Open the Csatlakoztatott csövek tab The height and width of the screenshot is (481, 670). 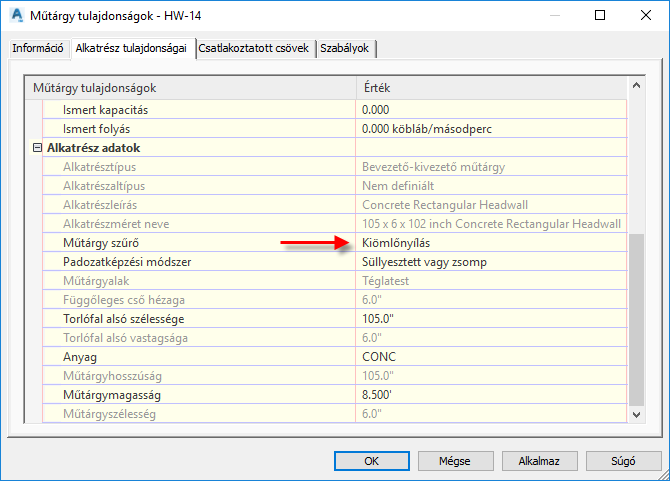[255, 48]
